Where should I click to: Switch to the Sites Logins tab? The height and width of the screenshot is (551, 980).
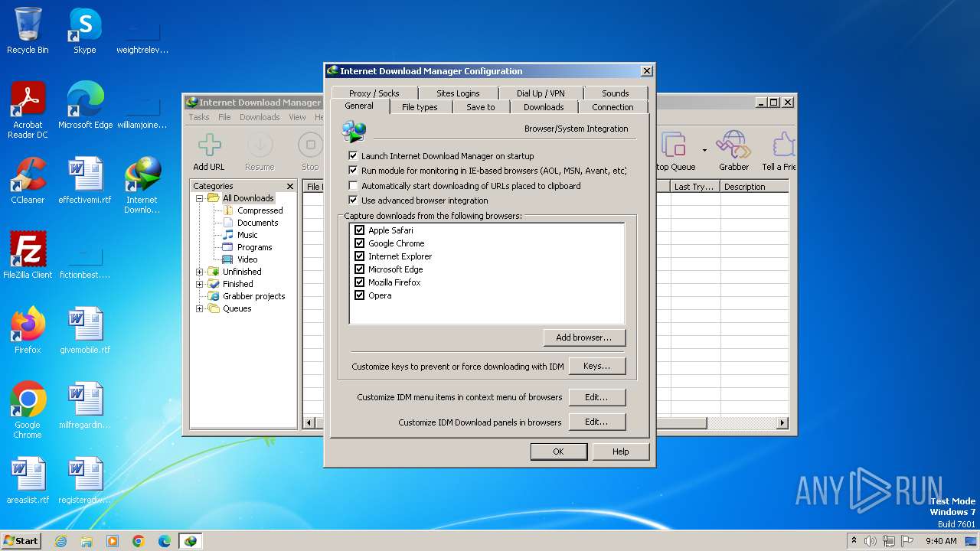[x=458, y=93]
